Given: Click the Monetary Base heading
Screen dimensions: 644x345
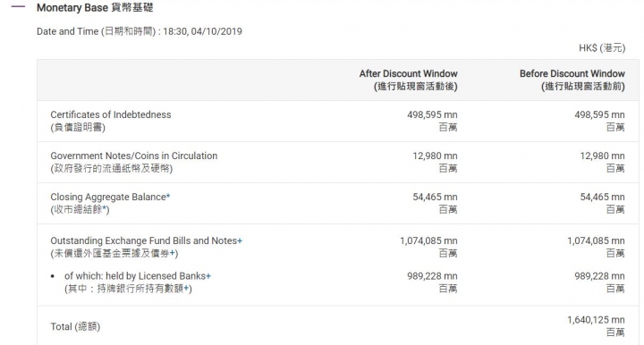Looking at the screenshot, I should (95, 7).
